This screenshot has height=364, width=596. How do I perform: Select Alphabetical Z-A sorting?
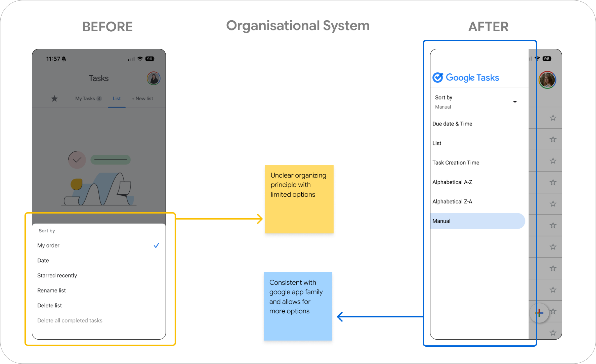click(477, 202)
